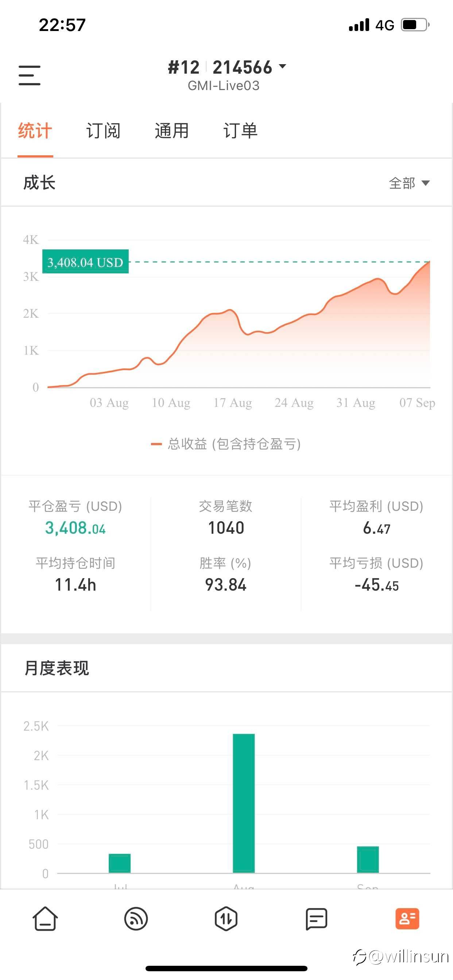Tap the 平仓盈亏 value 3,408.04
The width and height of the screenshot is (453, 980).
click(x=75, y=528)
